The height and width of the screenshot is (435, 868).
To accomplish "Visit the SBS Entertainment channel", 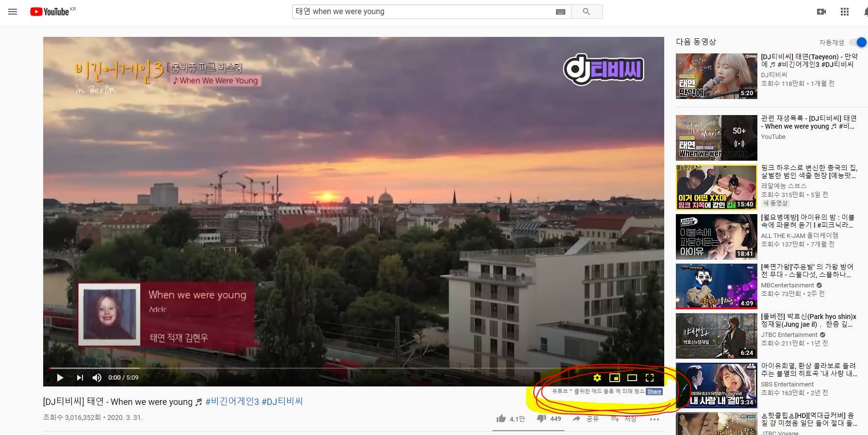I will click(x=787, y=385).
